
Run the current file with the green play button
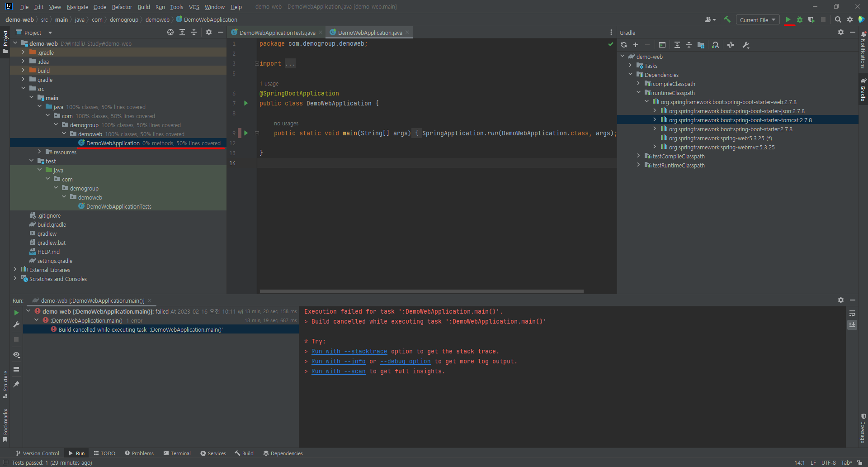[x=788, y=19]
